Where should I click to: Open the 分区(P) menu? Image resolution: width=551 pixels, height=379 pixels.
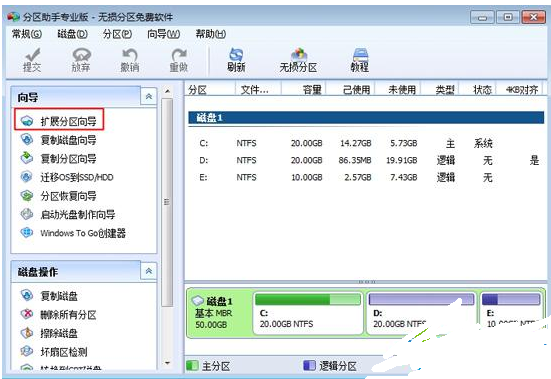coord(117,34)
